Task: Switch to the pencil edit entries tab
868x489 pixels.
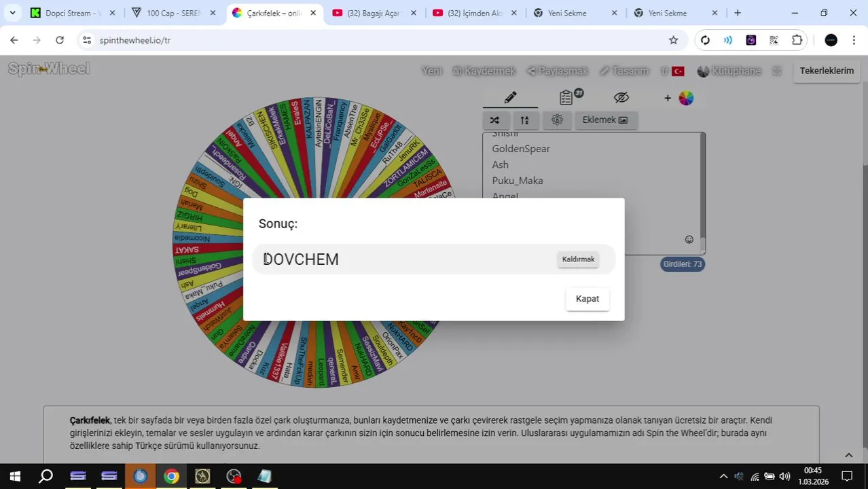Action: [511, 98]
